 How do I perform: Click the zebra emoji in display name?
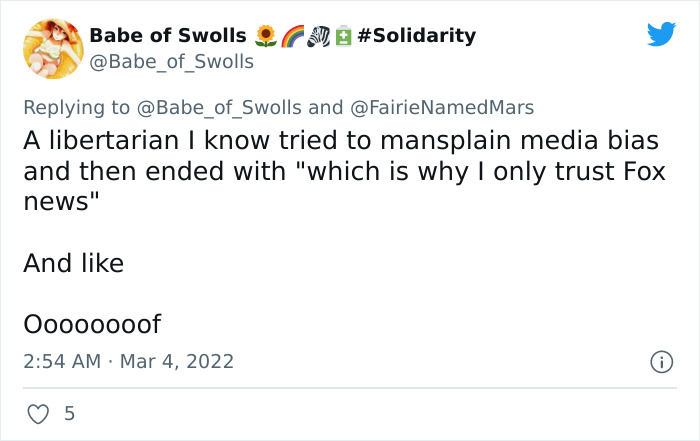[318, 36]
